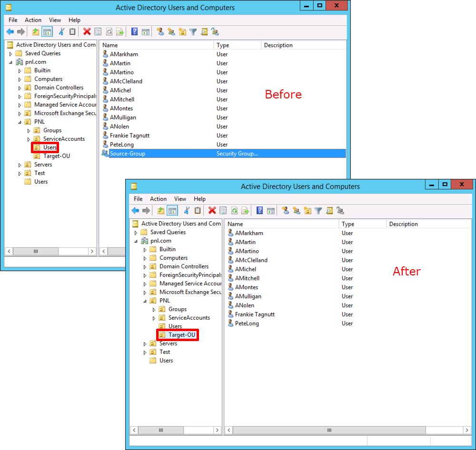Collapse the PNL node in the After window tree
This screenshot has height=450, width=476.
145,301
